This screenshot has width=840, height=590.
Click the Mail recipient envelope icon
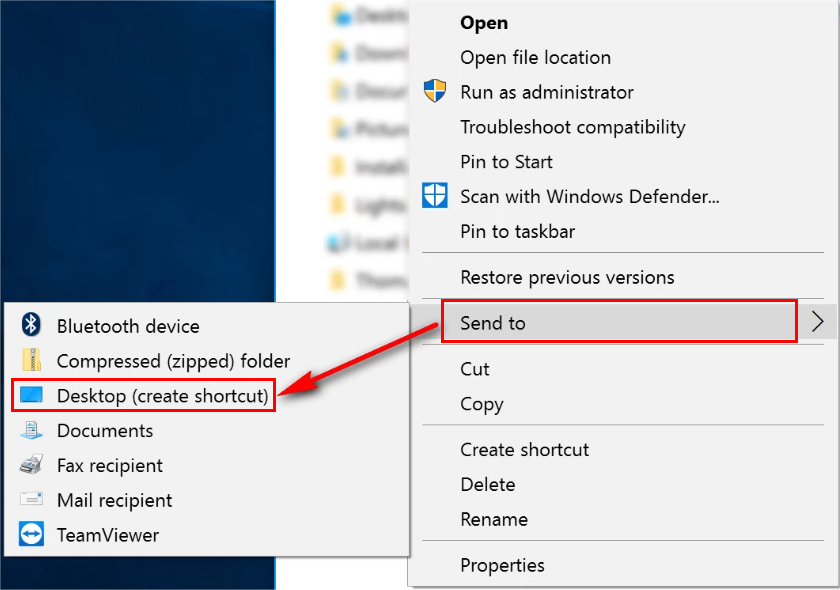(x=31, y=499)
